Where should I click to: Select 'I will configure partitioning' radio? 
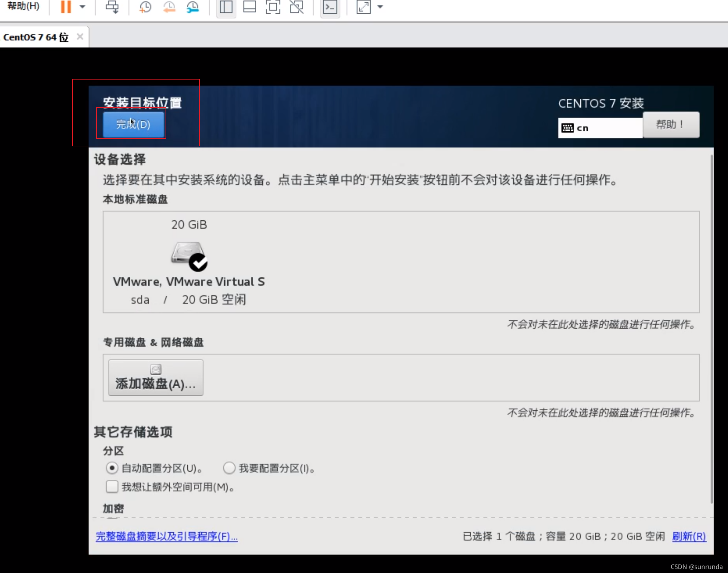click(229, 468)
